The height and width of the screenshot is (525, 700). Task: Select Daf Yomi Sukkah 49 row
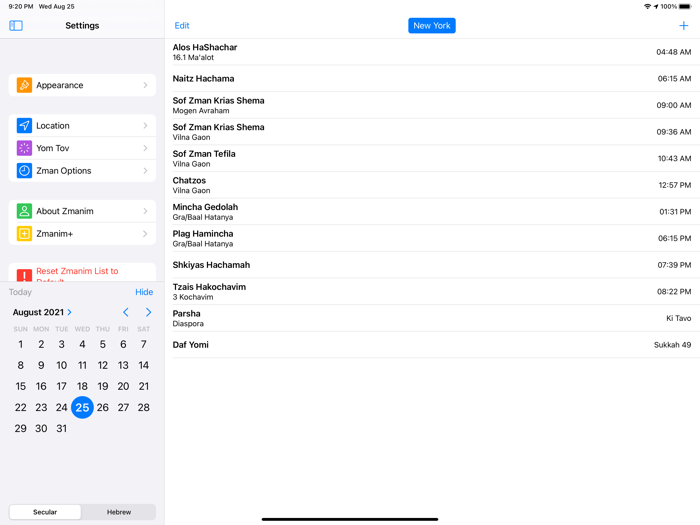tap(432, 345)
